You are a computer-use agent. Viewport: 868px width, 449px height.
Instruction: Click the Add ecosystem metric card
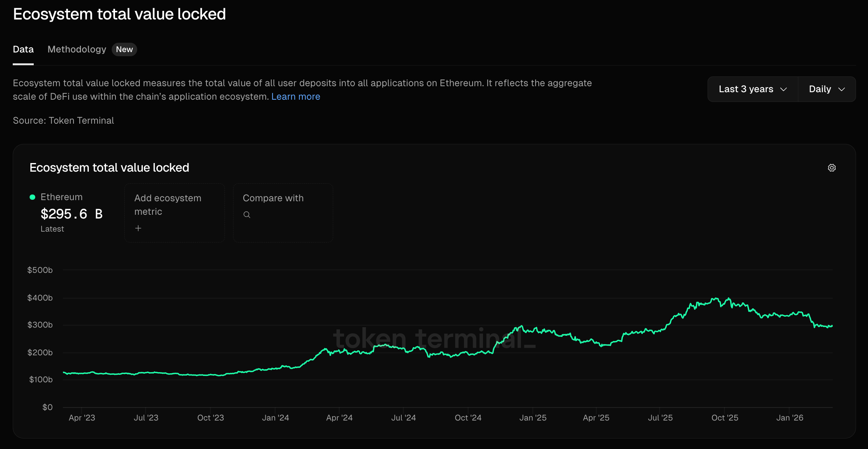pos(175,213)
